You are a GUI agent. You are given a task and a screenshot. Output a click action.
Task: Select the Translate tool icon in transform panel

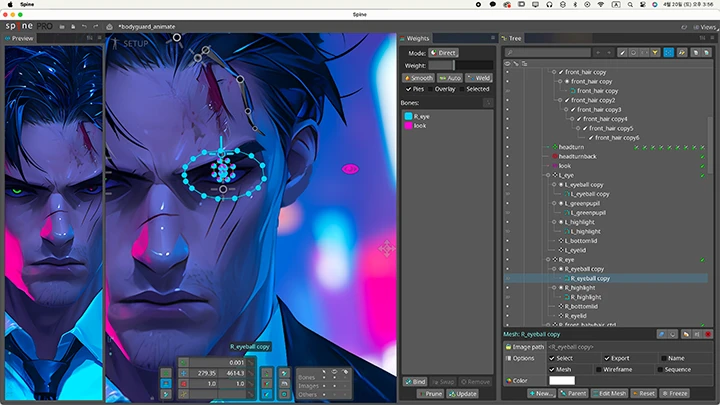coord(183,373)
